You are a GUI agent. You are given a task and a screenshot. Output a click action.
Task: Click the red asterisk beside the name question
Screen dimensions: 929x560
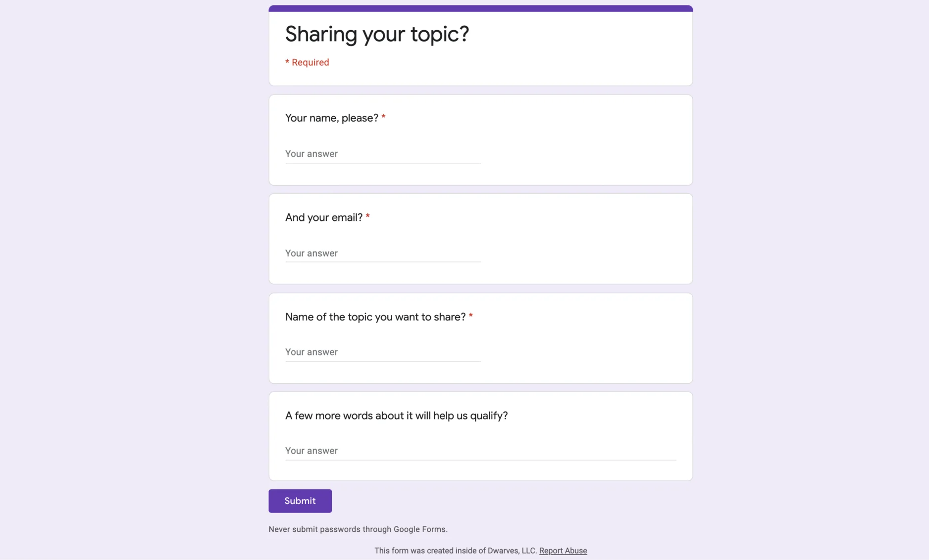tap(383, 117)
